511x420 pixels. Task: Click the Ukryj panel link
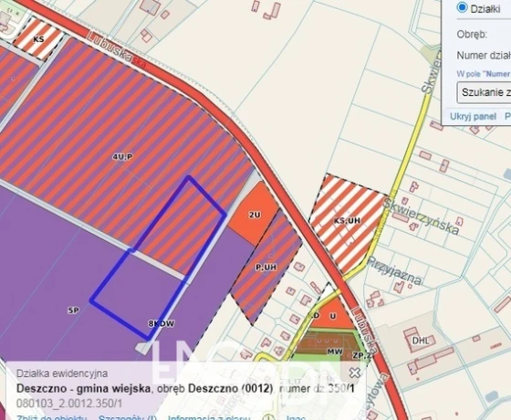[473, 117]
